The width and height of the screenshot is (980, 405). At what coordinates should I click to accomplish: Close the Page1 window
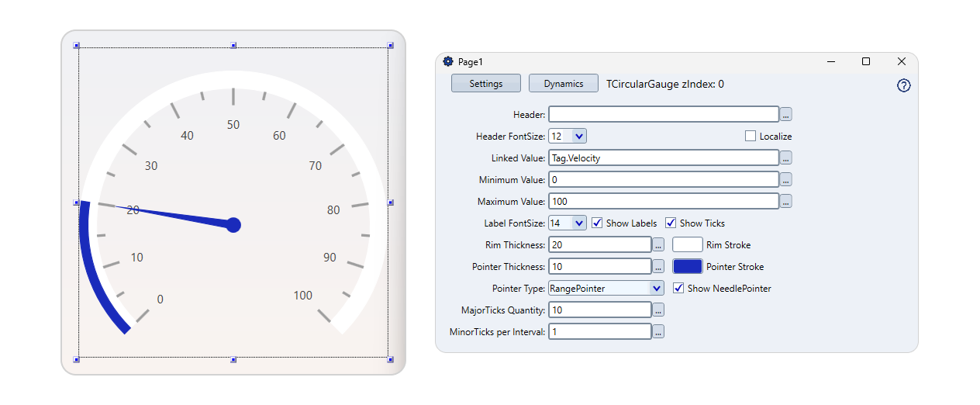[901, 61]
